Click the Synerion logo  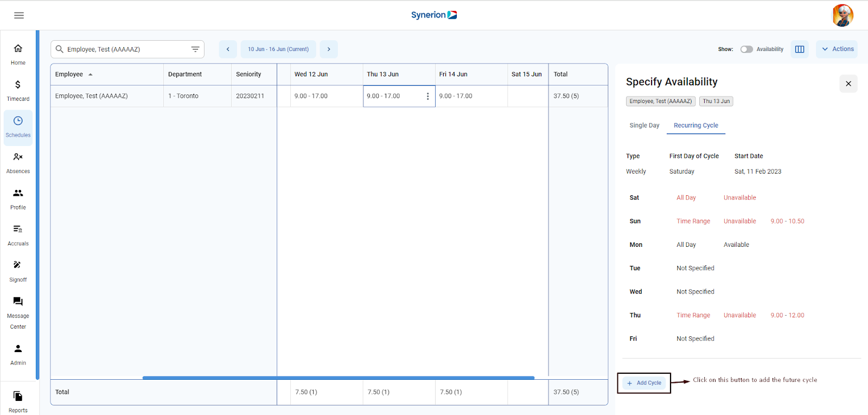[x=434, y=15]
